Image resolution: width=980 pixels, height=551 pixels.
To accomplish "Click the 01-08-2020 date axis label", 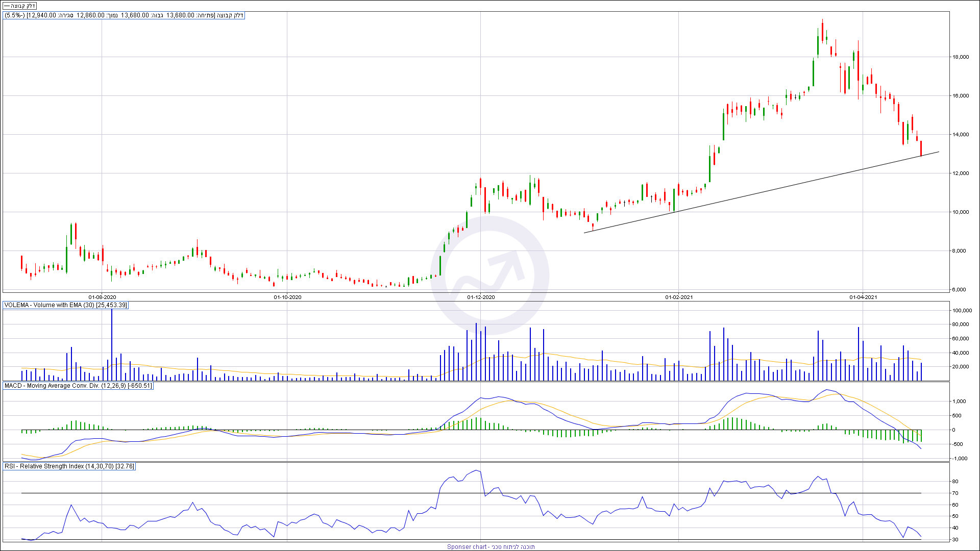I will tap(102, 297).
